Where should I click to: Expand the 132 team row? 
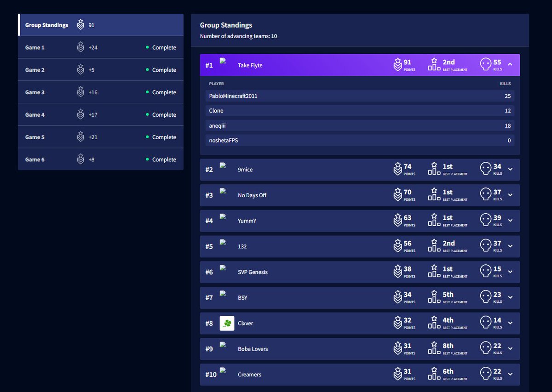(x=510, y=246)
